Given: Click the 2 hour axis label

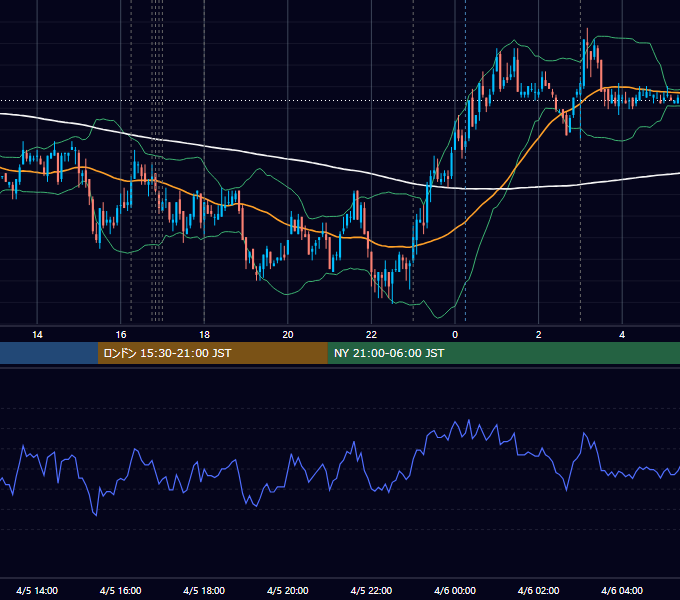Looking at the screenshot, I should pos(538,335).
